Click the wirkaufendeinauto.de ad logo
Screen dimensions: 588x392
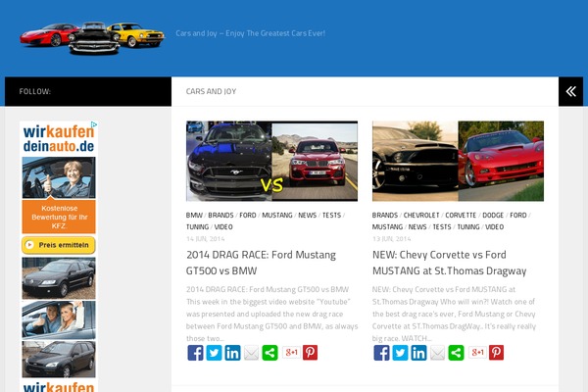(x=59, y=138)
